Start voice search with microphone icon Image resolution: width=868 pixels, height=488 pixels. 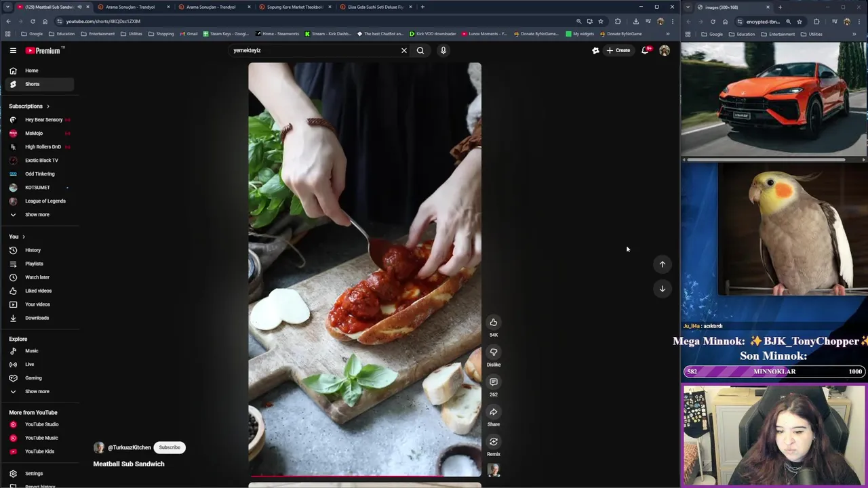coord(443,50)
